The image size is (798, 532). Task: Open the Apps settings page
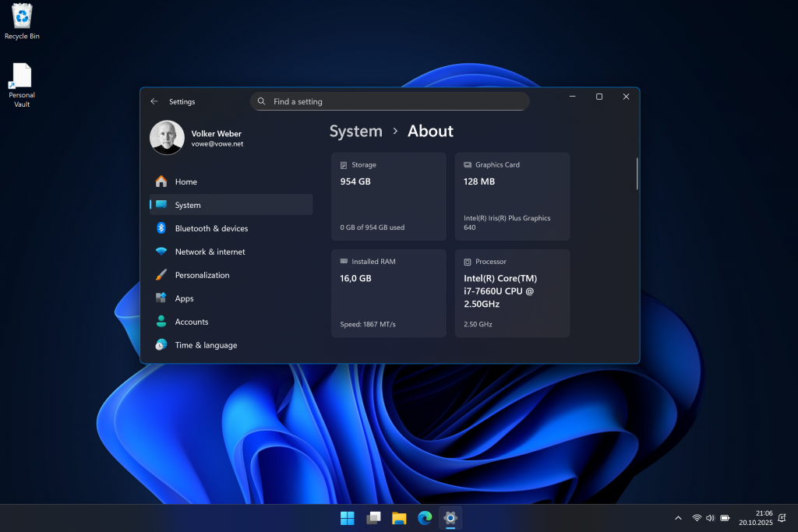(185, 298)
